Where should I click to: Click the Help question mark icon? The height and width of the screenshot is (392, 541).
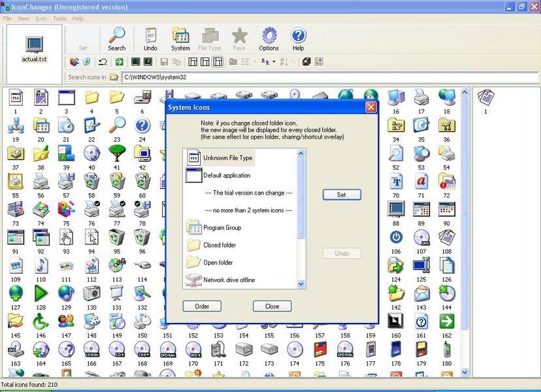tap(298, 39)
